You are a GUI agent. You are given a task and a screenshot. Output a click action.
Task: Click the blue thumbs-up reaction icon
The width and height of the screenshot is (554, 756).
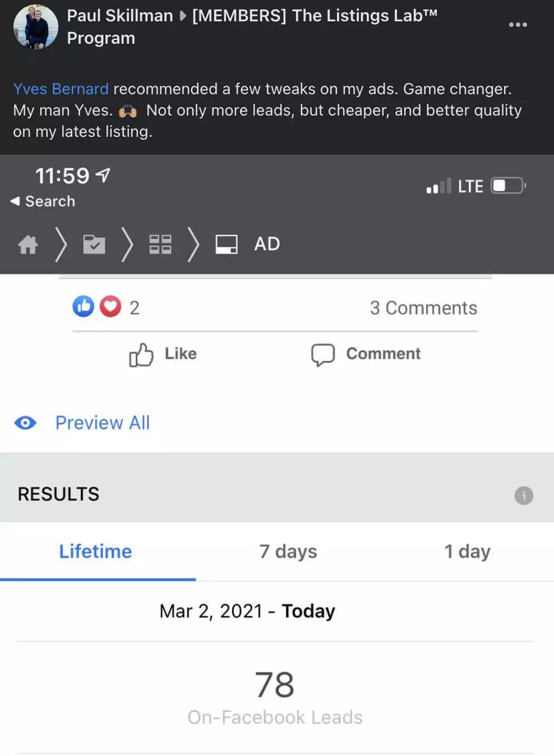[84, 307]
